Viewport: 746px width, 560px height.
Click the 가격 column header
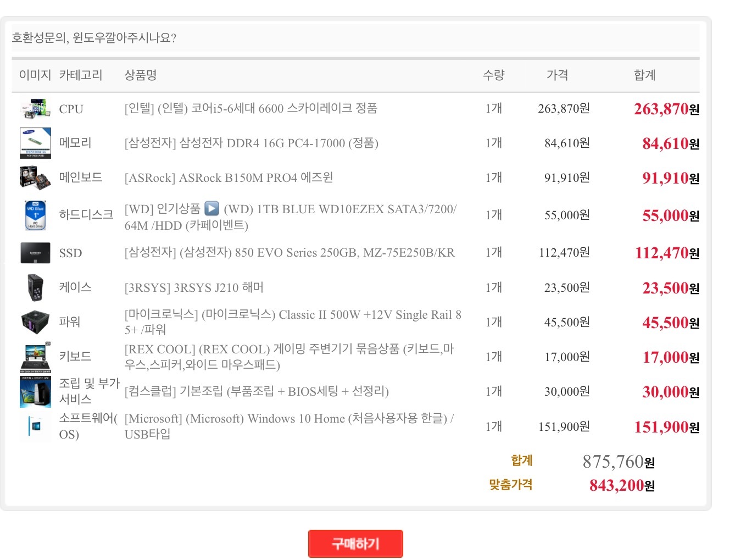557,75
